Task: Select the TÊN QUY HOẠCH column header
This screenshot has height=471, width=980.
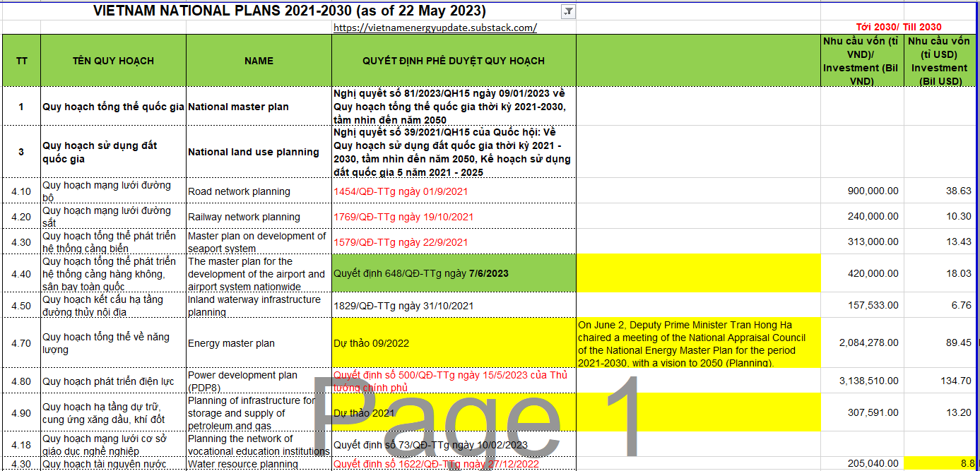Action: (113, 61)
